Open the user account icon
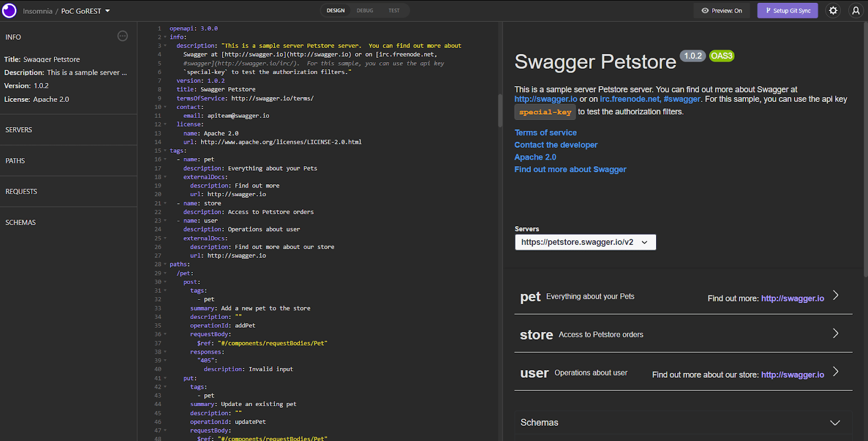The width and height of the screenshot is (868, 441). [855, 10]
